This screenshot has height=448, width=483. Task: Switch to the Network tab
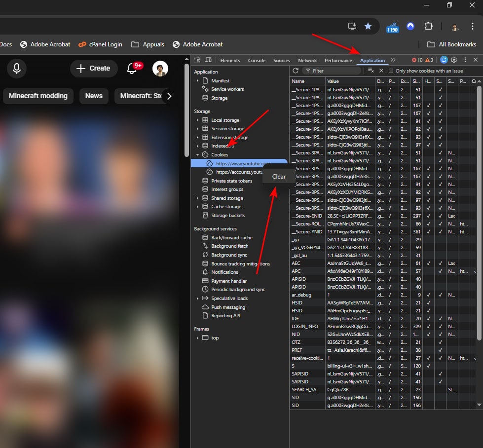click(307, 61)
